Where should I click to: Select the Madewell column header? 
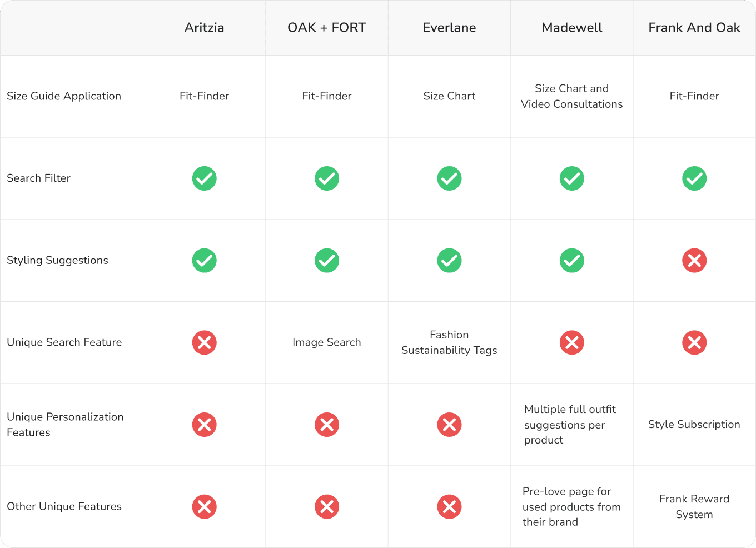(572, 28)
